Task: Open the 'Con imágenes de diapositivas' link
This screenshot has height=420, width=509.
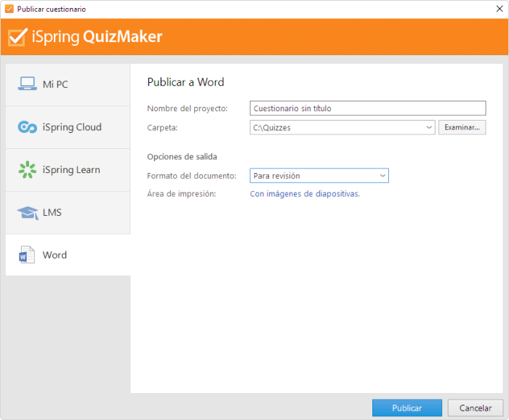Action: pos(305,194)
